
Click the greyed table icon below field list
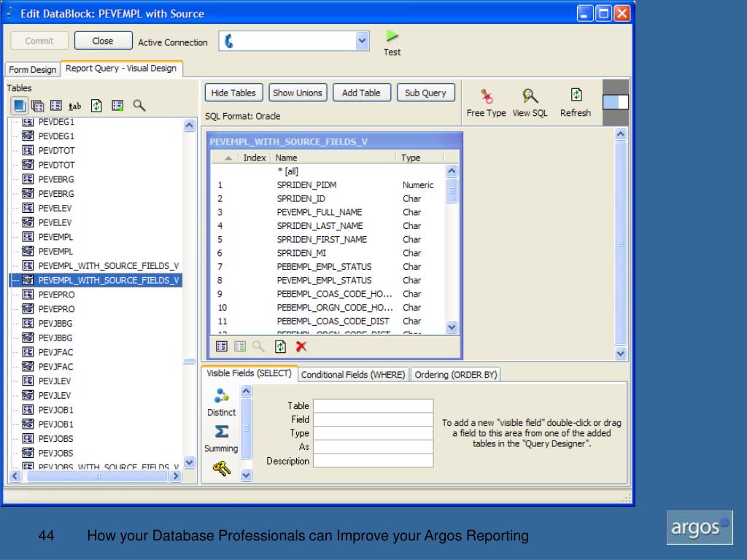239,346
